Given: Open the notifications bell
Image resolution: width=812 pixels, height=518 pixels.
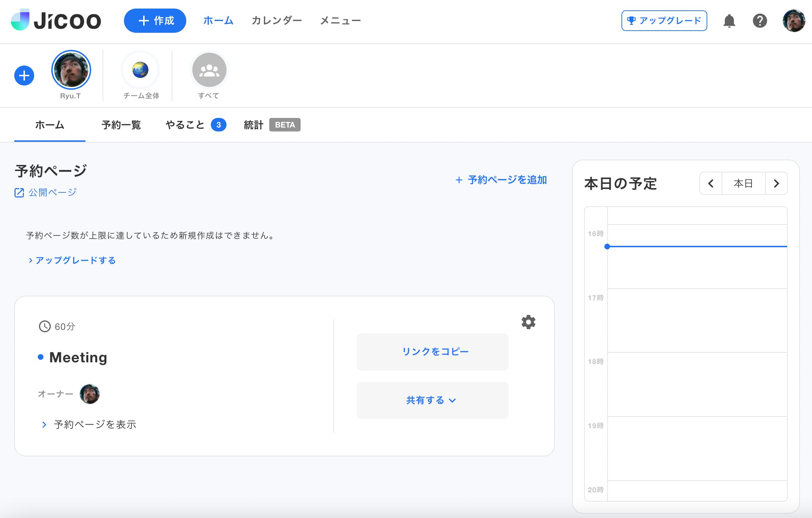Looking at the screenshot, I should coord(729,21).
